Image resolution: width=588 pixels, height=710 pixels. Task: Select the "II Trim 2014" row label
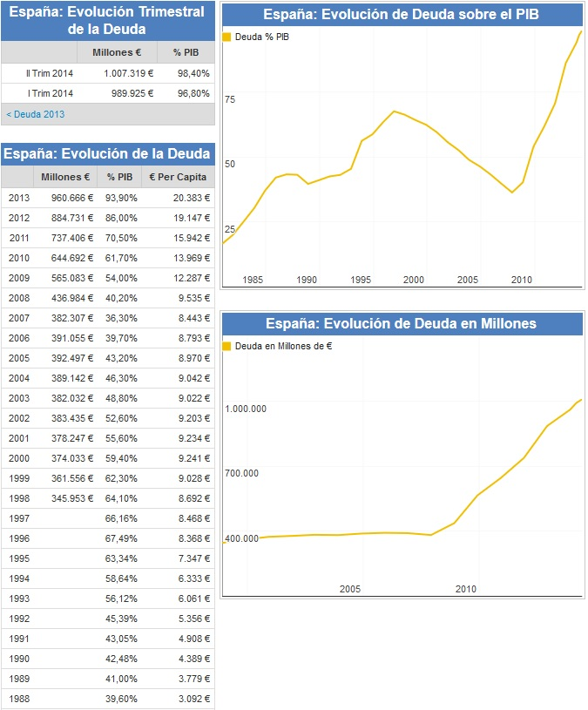pyautogui.click(x=50, y=73)
